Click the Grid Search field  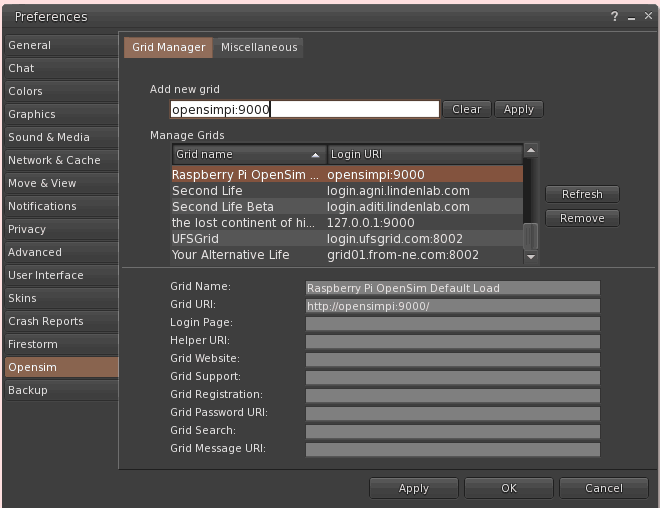click(453, 432)
